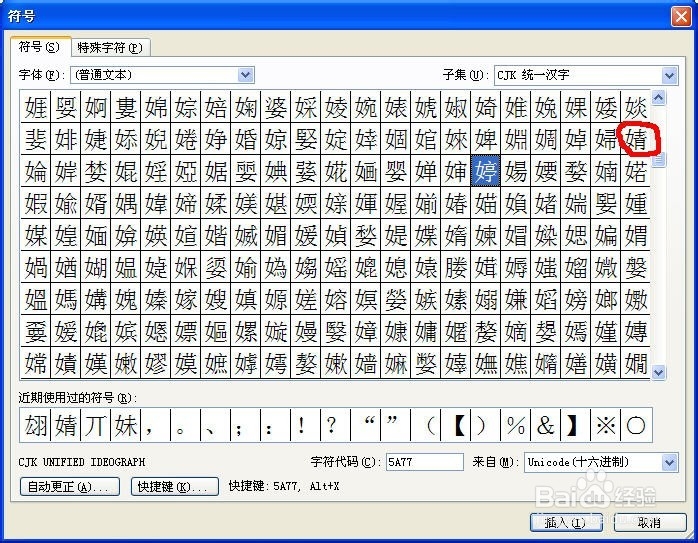Click the 字符代码 field containing 5A77
The height and width of the screenshot is (543, 698).
coord(424,462)
